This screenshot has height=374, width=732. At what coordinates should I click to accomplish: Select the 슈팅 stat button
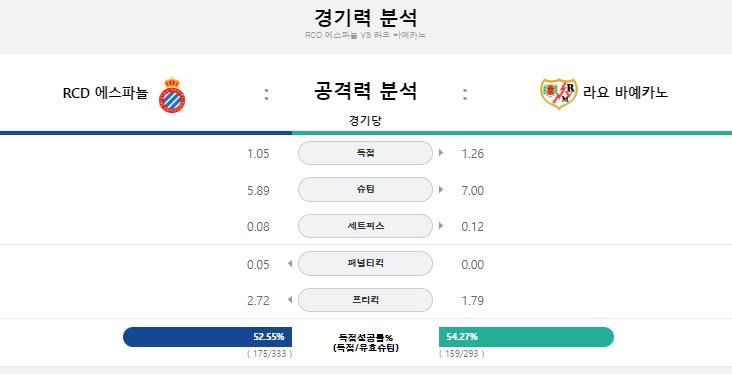click(x=365, y=190)
